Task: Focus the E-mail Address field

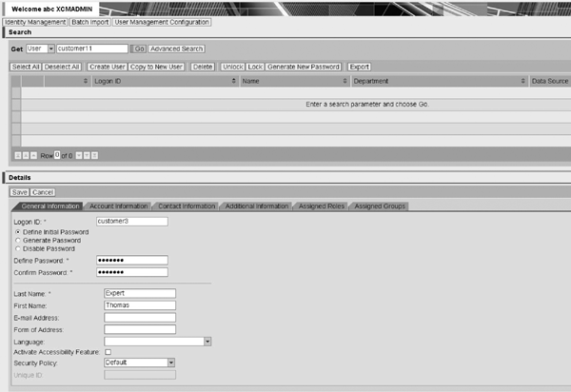Action: coord(140,318)
